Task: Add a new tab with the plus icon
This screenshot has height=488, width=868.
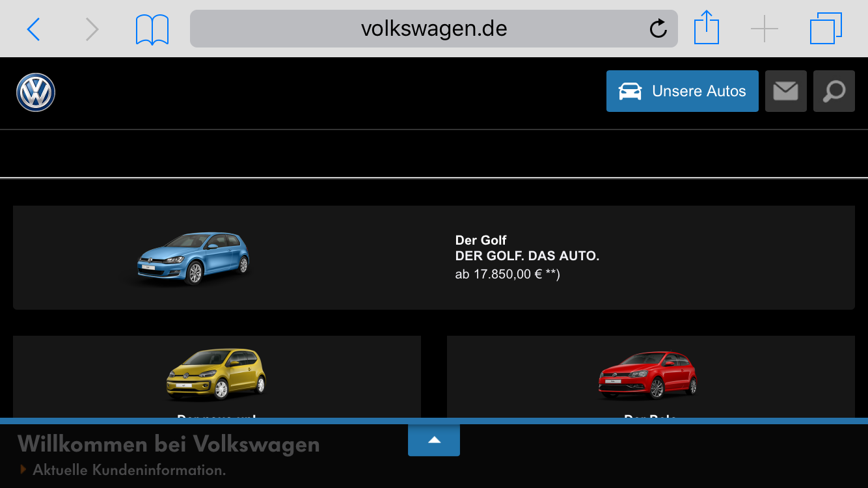Action: pyautogui.click(x=765, y=29)
